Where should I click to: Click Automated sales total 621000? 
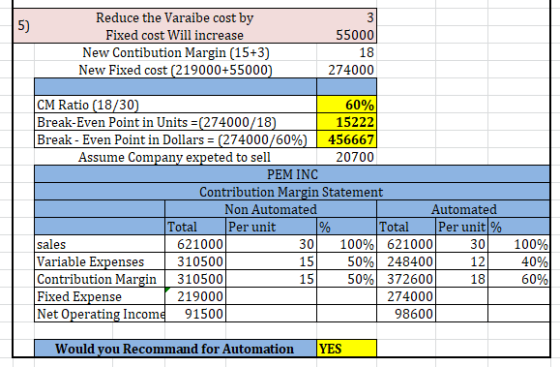[406, 244]
